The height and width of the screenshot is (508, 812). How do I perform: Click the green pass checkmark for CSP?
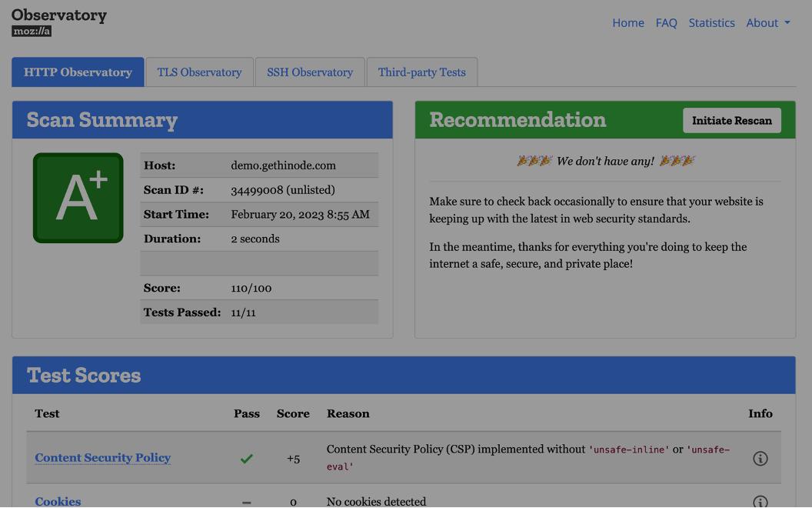[x=246, y=459]
